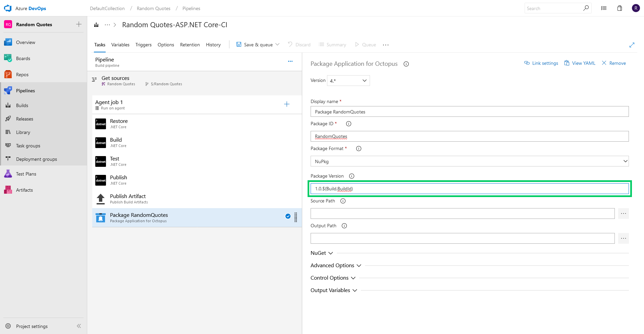Image resolution: width=644 pixels, height=334 pixels.
Task: Click the Display name field
Action: pos(470,111)
